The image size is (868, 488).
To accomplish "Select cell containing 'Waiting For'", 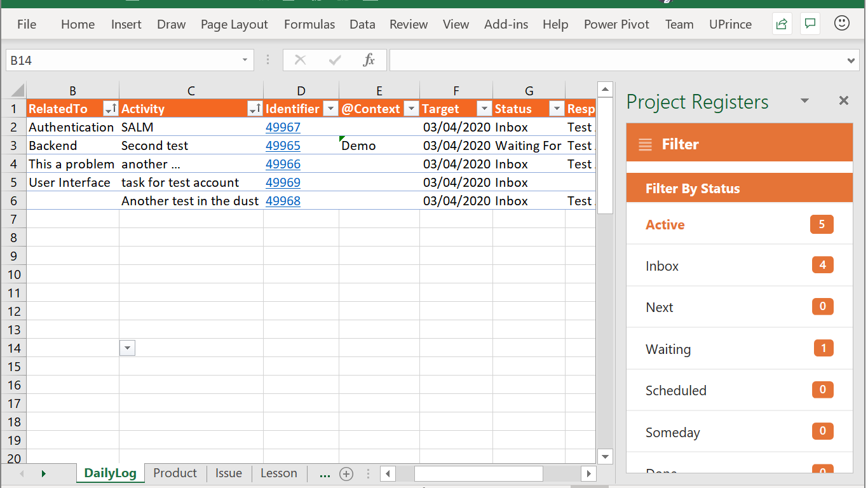I will click(529, 146).
